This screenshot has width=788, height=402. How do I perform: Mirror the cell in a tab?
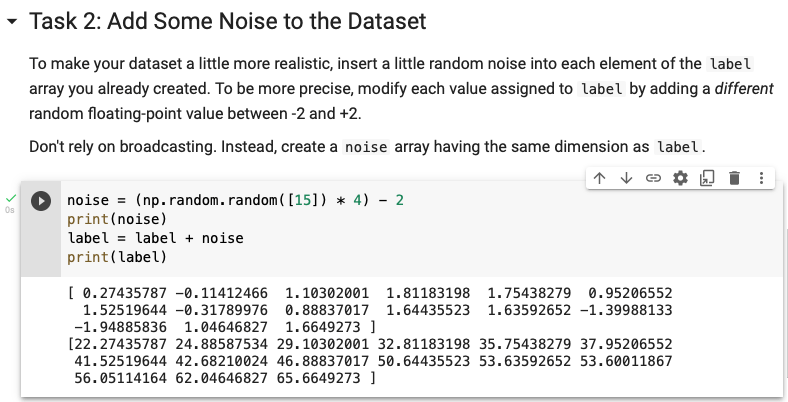tap(707, 179)
